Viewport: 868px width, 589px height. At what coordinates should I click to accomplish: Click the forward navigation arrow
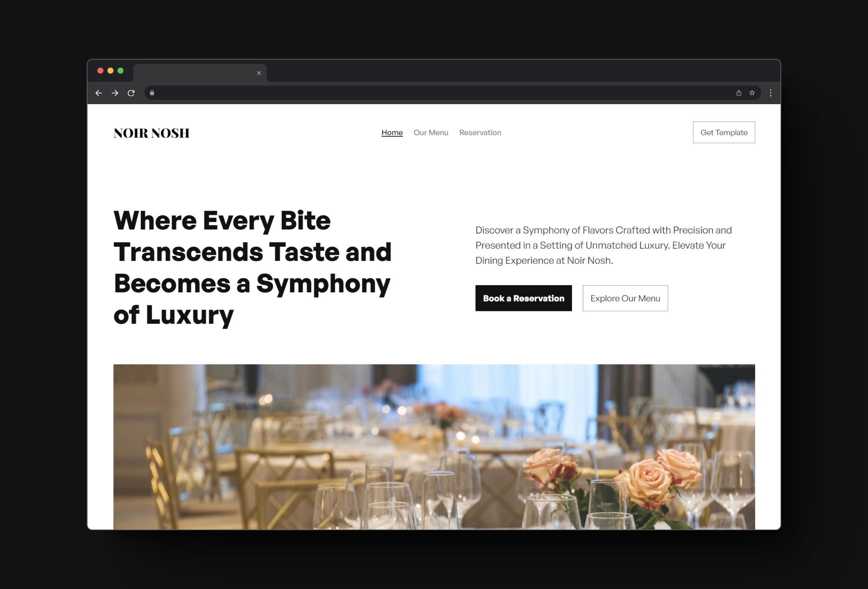114,93
